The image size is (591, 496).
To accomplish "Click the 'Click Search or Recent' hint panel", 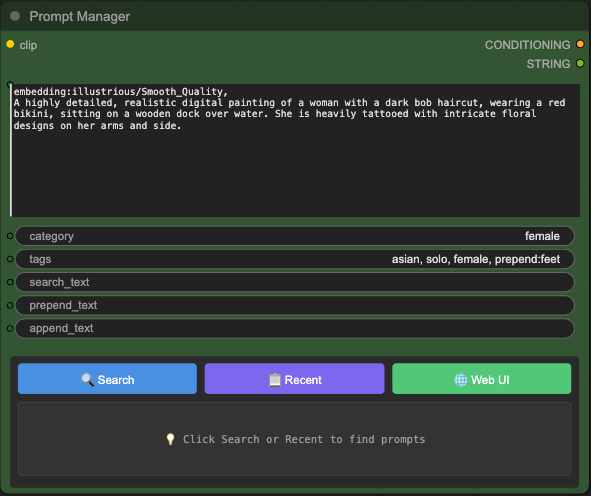I will (294, 439).
